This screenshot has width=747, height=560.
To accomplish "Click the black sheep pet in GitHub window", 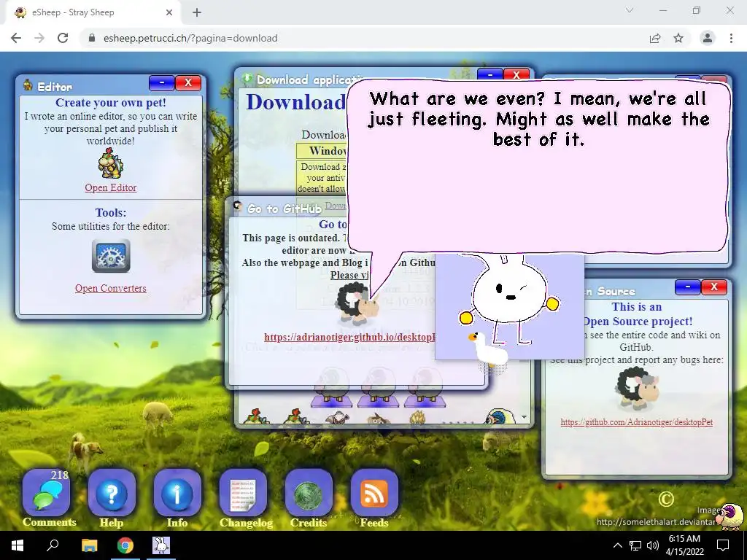I will pyautogui.click(x=357, y=303).
